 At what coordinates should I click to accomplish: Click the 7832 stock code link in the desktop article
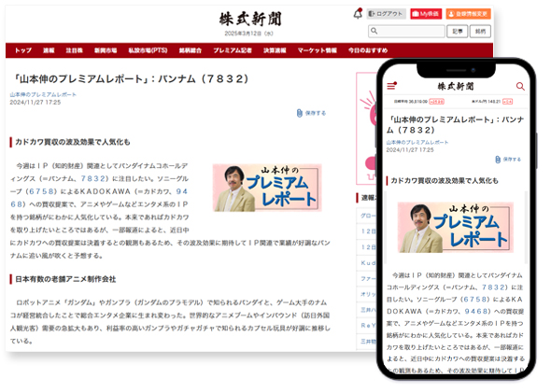(93, 178)
